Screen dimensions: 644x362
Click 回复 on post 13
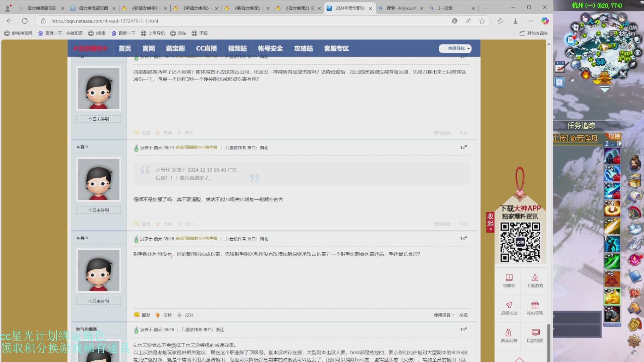(142, 315)
